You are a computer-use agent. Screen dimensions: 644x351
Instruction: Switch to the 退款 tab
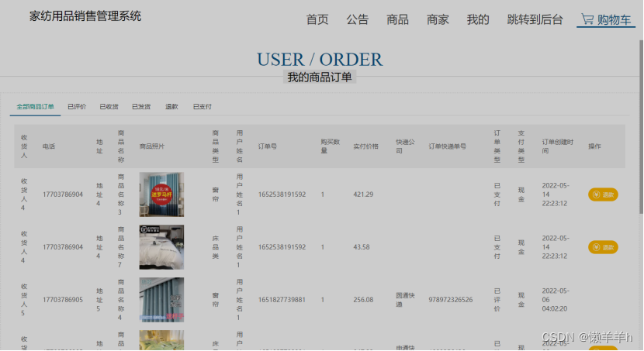(171, 107)
